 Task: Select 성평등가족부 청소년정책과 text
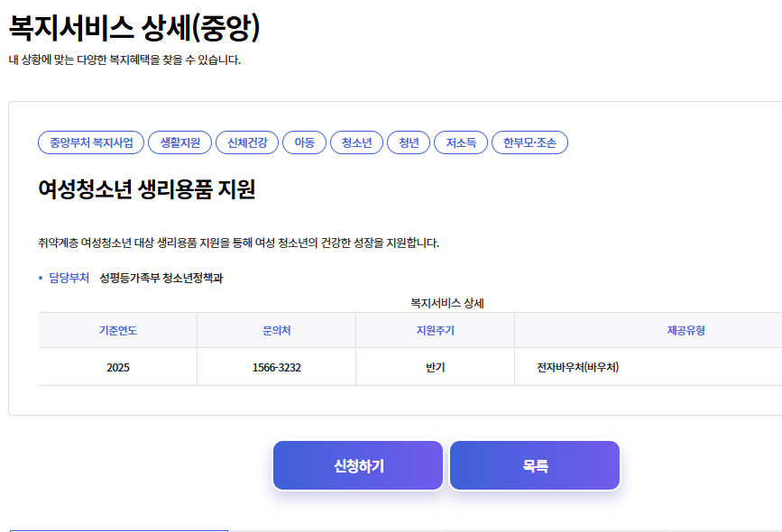pos(161,278)
